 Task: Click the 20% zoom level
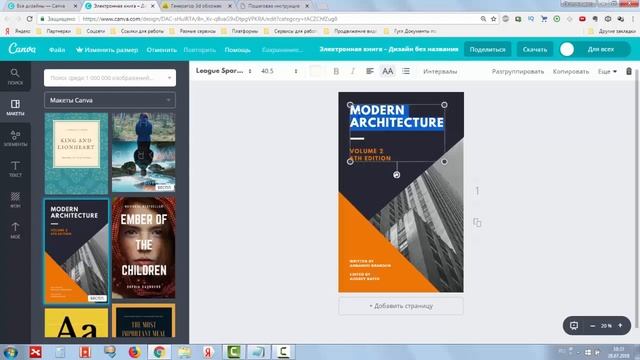pyautogui.click(x=606, y=326)
